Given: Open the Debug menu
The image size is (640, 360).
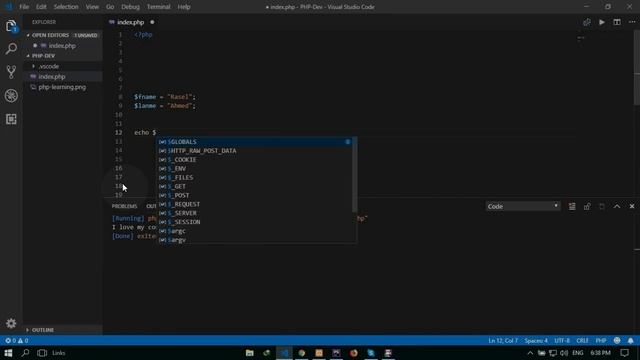Looking at the screenshot, I should click(130, 7).
